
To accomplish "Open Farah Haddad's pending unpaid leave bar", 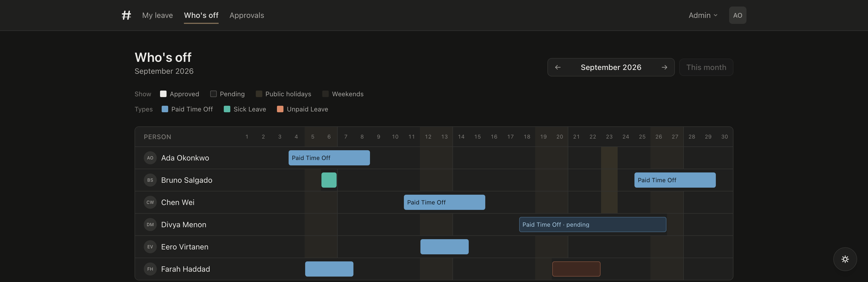I will point(576,269).
